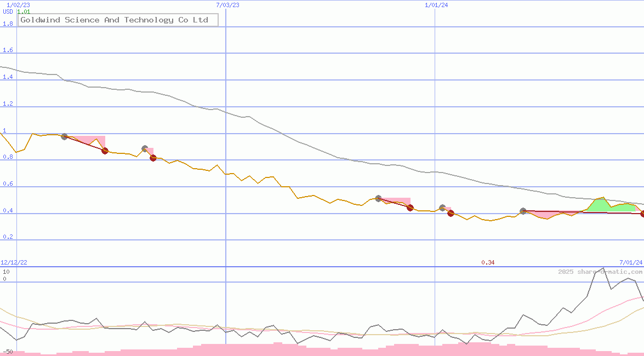Click the 12/12/22 date label

pos(14,262)
